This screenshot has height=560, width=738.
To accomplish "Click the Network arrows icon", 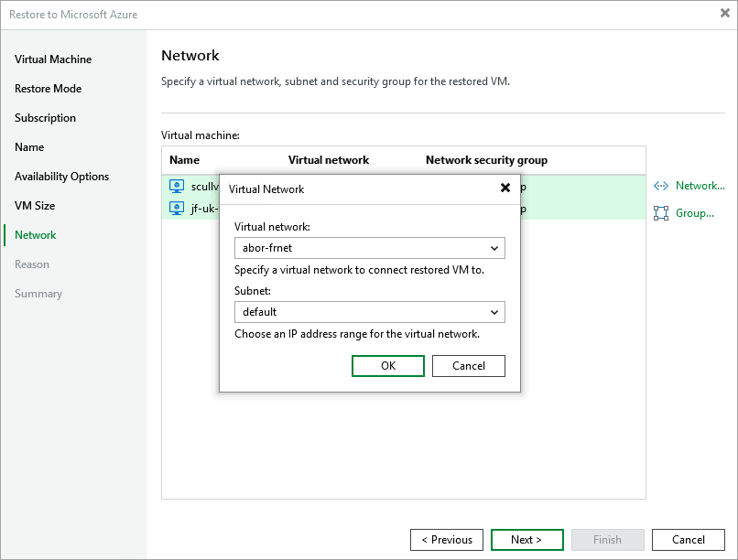I will click(x=661, y=186).
